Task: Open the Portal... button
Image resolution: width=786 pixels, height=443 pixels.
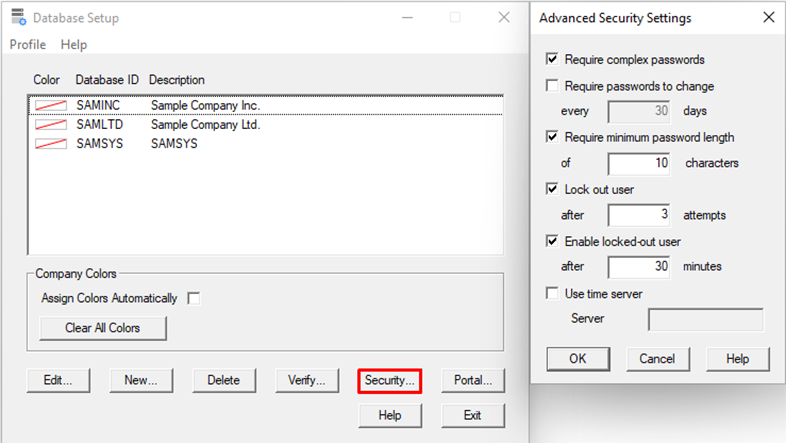Action: point(473,380)
